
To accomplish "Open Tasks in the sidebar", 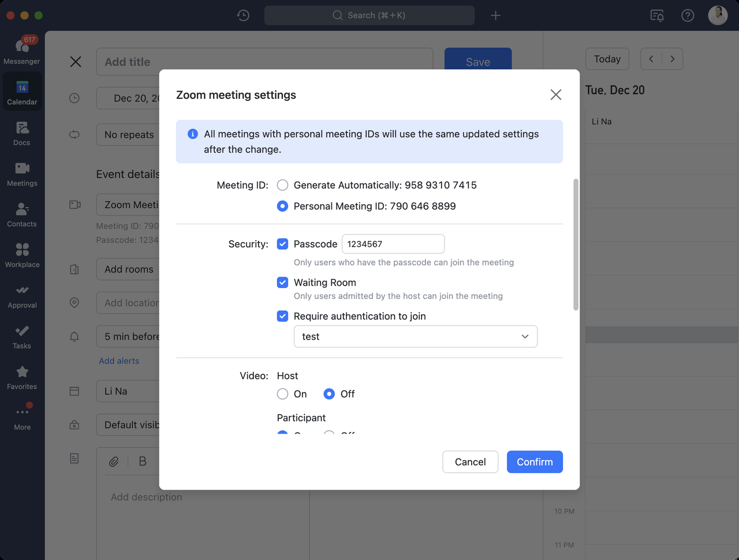I will click(22, 336).
